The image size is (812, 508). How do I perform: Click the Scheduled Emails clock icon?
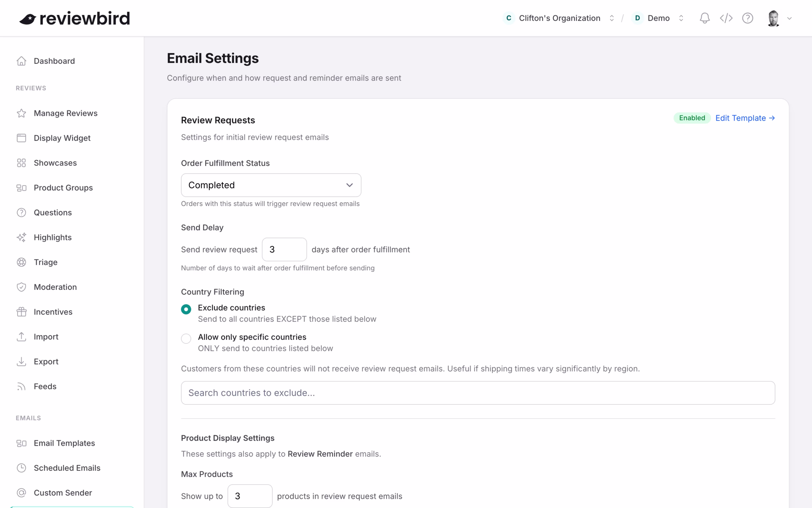(22, 468)
